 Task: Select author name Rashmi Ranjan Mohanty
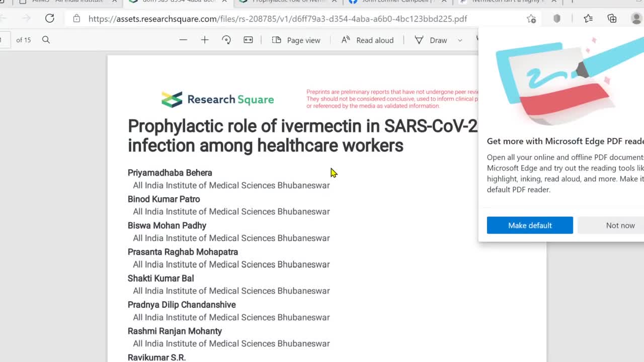click(x=175, y=331)
